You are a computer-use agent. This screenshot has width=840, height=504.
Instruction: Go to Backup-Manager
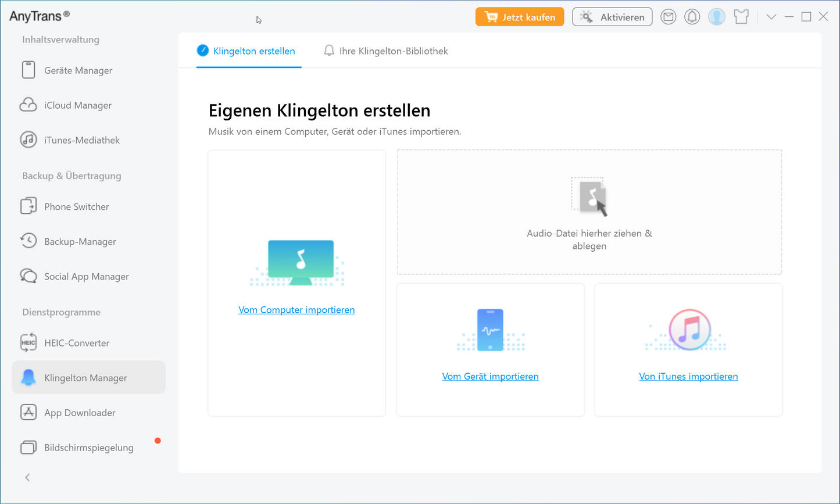point(80,242)
